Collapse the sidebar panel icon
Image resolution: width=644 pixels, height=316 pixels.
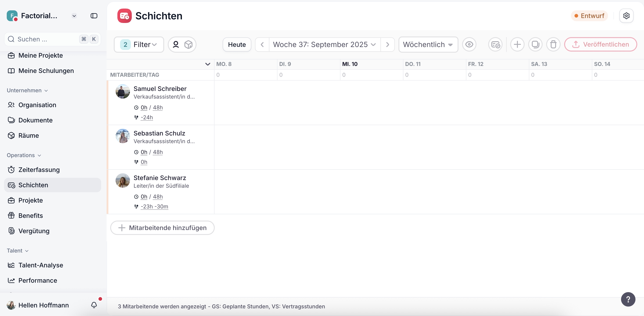(94, 16)
